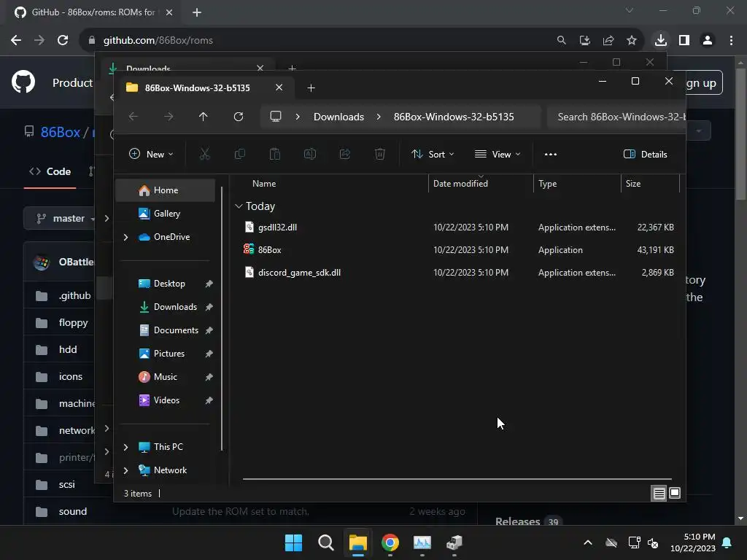Open taskbar Search
Screen dimensions: 747x560
(326, 542)
